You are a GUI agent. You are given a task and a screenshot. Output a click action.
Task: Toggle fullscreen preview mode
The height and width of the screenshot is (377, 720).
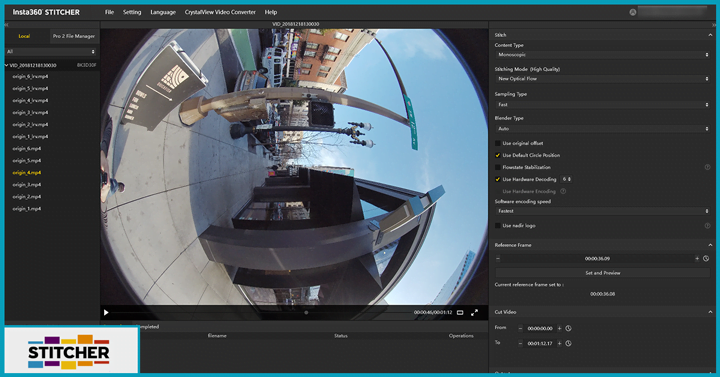click(474, 313)
